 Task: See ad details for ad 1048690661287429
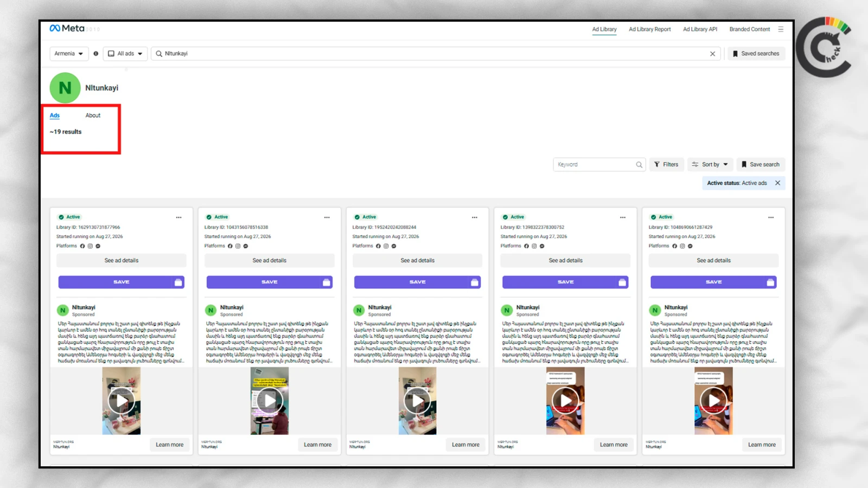coord(713,261)
